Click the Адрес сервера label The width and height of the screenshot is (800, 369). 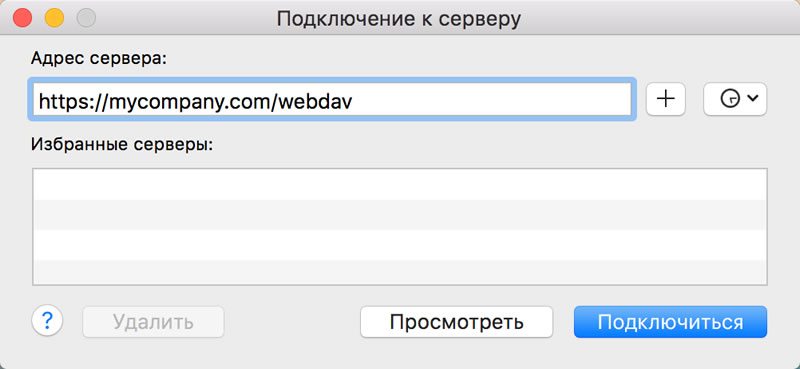pyautogui.click(x=99, y=59)
